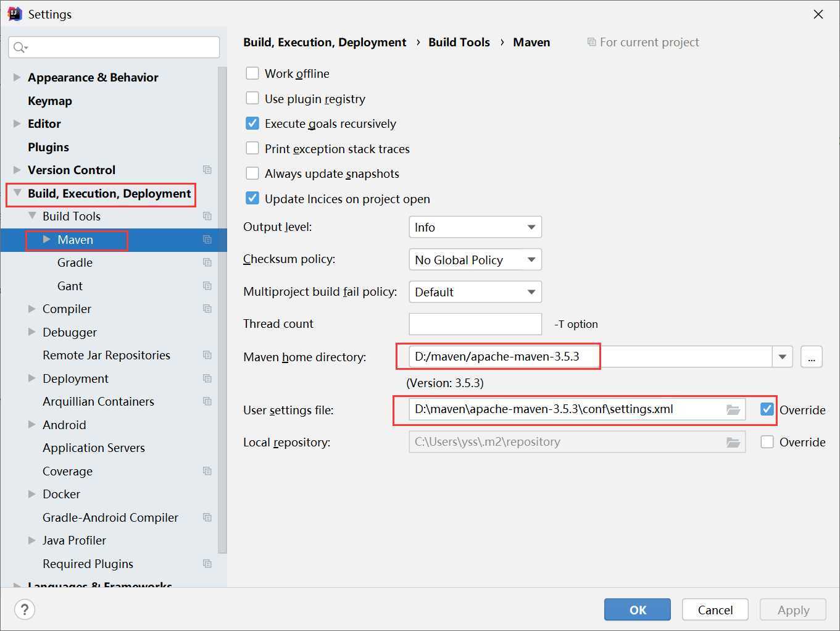Click the search magnifier icon in settings
Viewport: 840px width, 631px height.
pyautogui.click(x=20, y=48)
